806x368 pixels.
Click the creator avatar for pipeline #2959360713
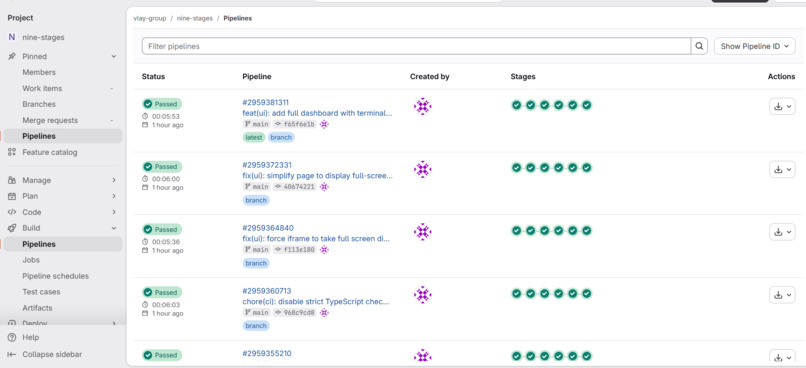pyautogui.click(x=423, y=295)
